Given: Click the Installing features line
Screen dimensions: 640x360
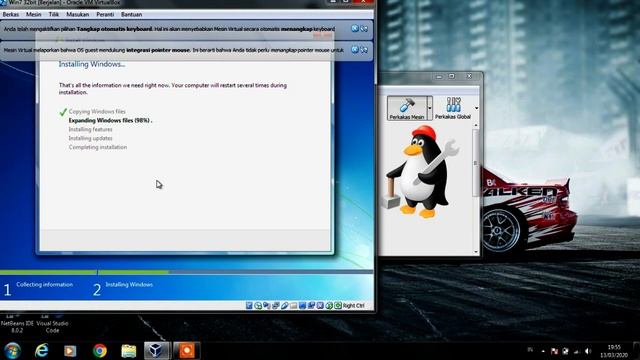Looking at the screenshot, I should [90, 129].
